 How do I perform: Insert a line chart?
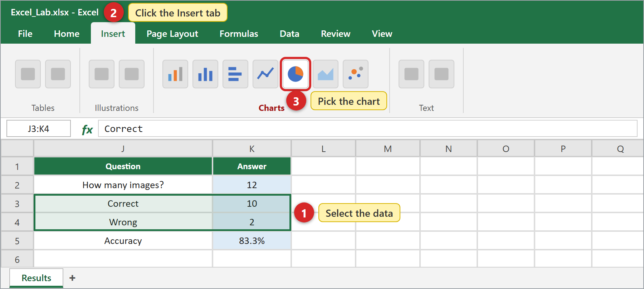265,74
